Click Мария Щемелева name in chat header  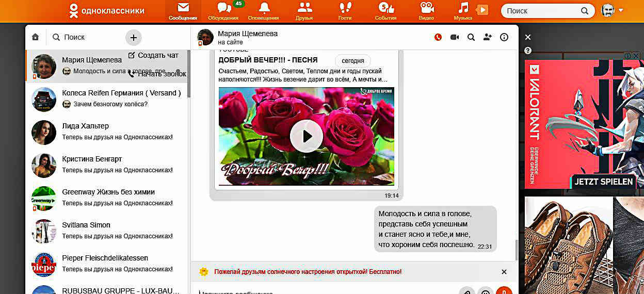click(x=248, y=34)
